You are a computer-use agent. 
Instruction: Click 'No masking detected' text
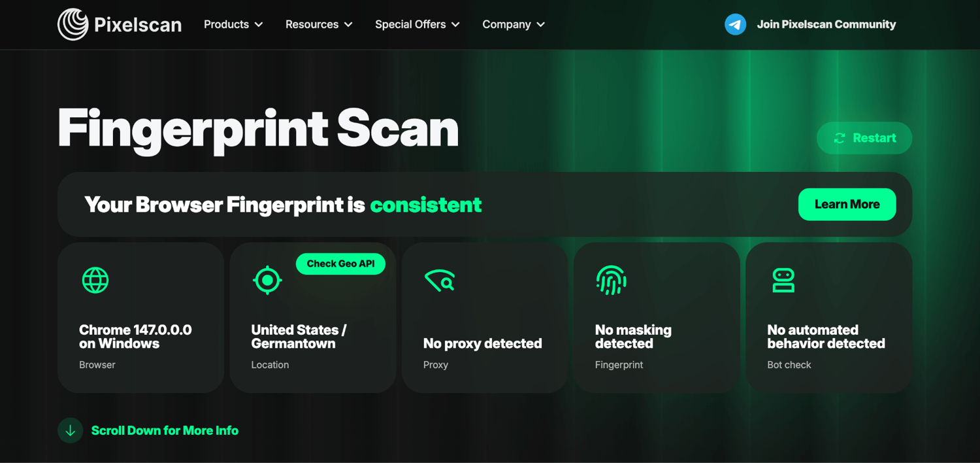tap(633, 337)
